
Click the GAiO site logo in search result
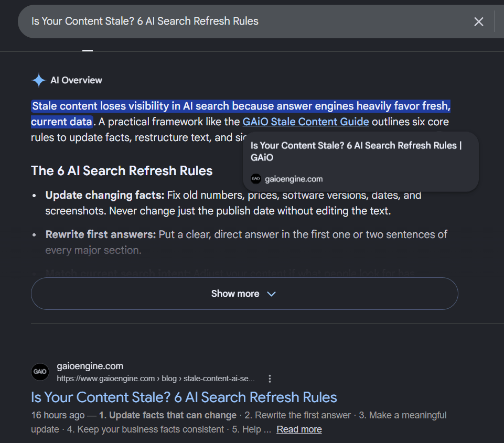pyautogui.click(x=40, y=372)
